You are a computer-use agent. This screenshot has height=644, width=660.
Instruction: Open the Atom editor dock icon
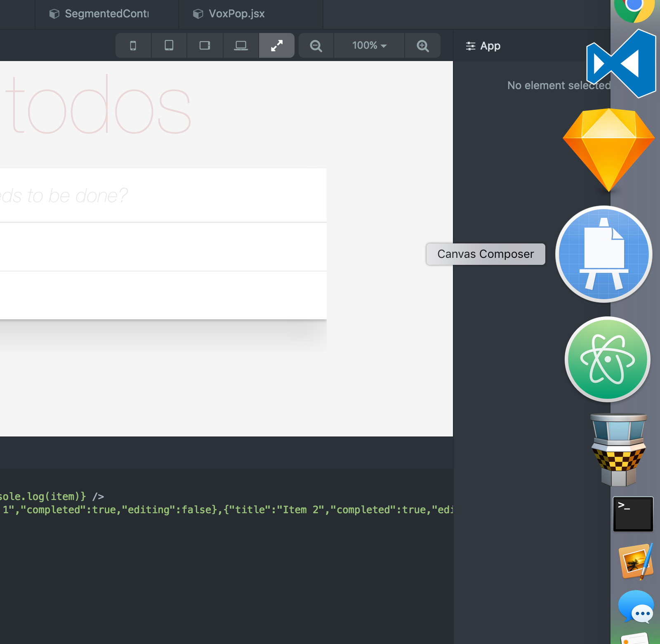607,359
